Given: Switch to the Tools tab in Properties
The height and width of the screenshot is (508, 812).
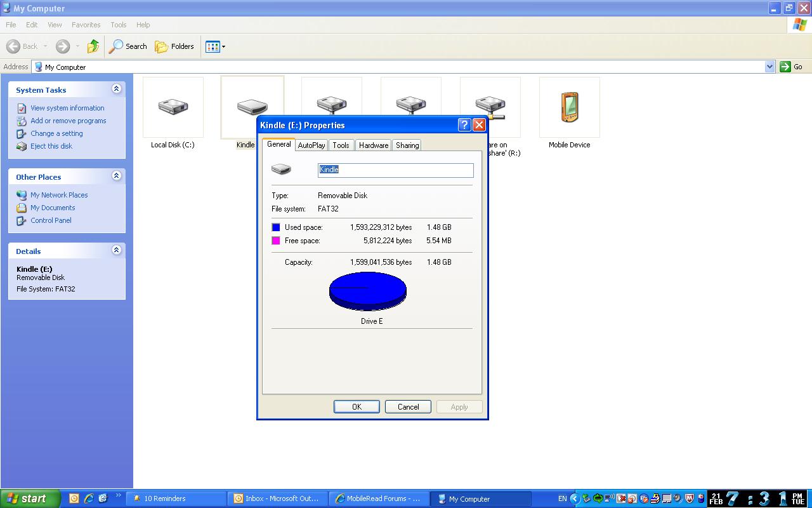Looking at the screenshot, I should coord(341,145).
